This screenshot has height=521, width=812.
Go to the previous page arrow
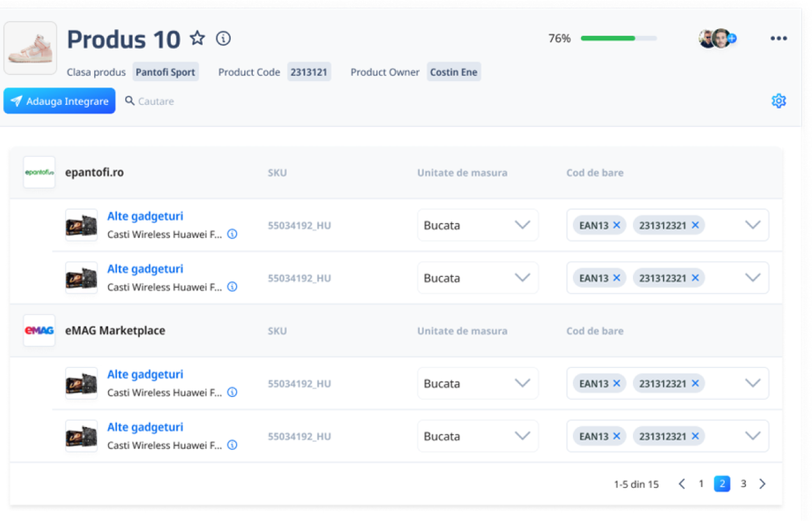point(682,484)
